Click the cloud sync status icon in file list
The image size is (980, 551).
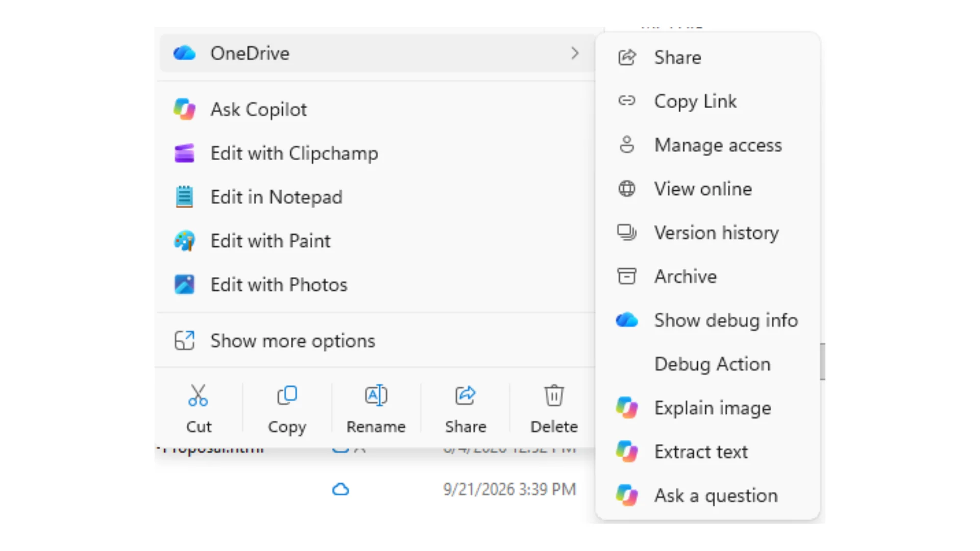click(x=340, y=490)
